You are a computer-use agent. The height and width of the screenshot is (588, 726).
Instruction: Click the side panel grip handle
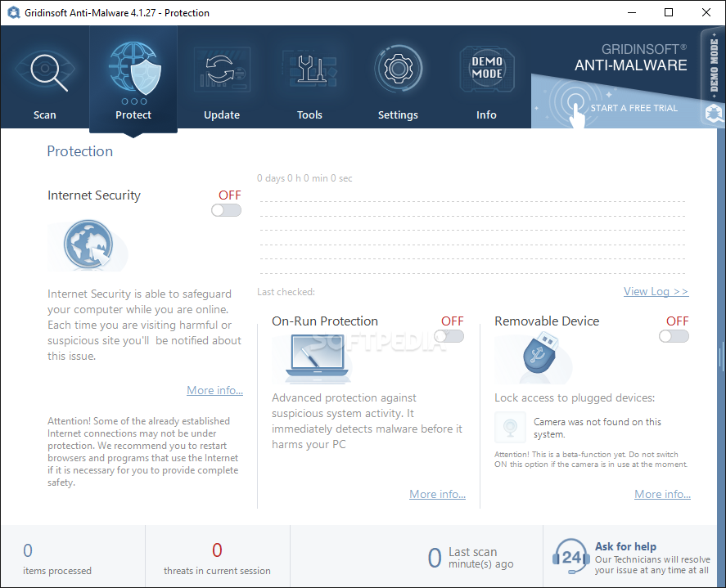[x=721, y=357]
